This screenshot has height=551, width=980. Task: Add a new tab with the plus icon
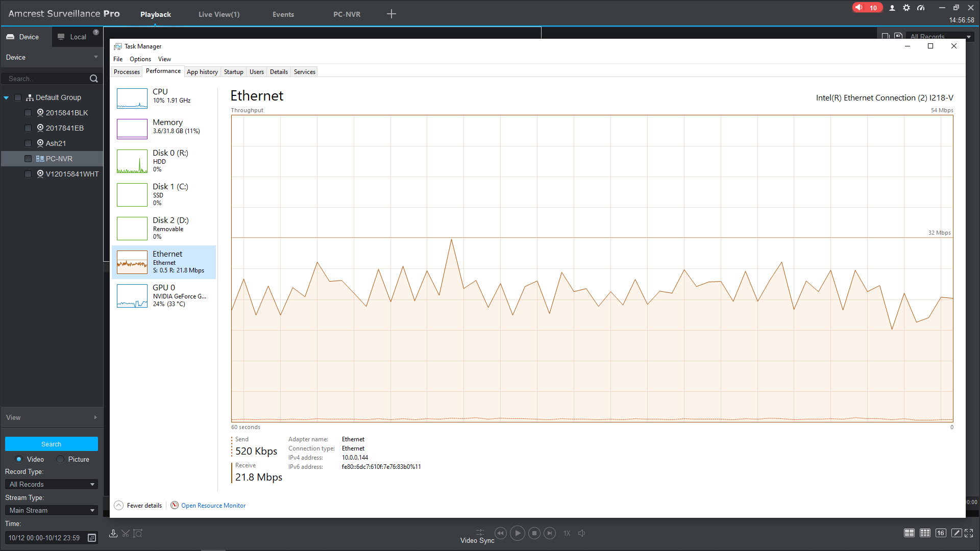tap(391, 14)
